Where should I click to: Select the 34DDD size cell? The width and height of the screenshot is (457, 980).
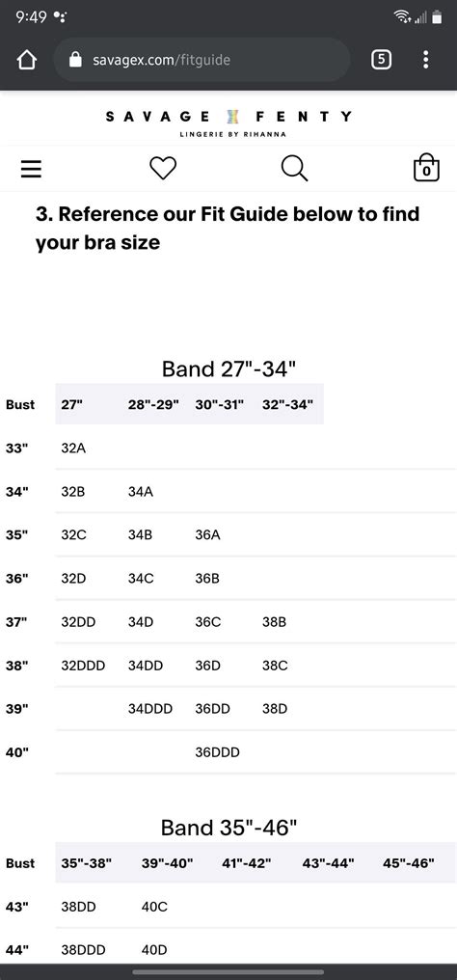click(x=150, y=709)
